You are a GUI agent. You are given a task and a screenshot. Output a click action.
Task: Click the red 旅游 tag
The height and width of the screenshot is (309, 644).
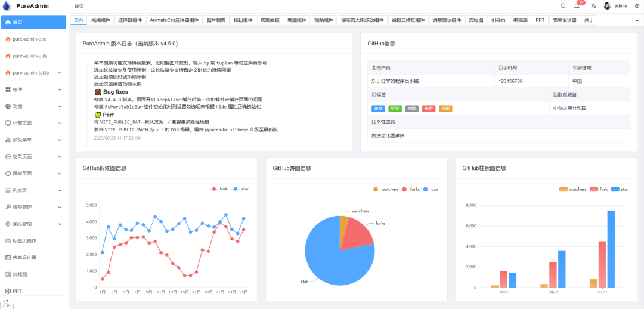[x=428, y=109]
